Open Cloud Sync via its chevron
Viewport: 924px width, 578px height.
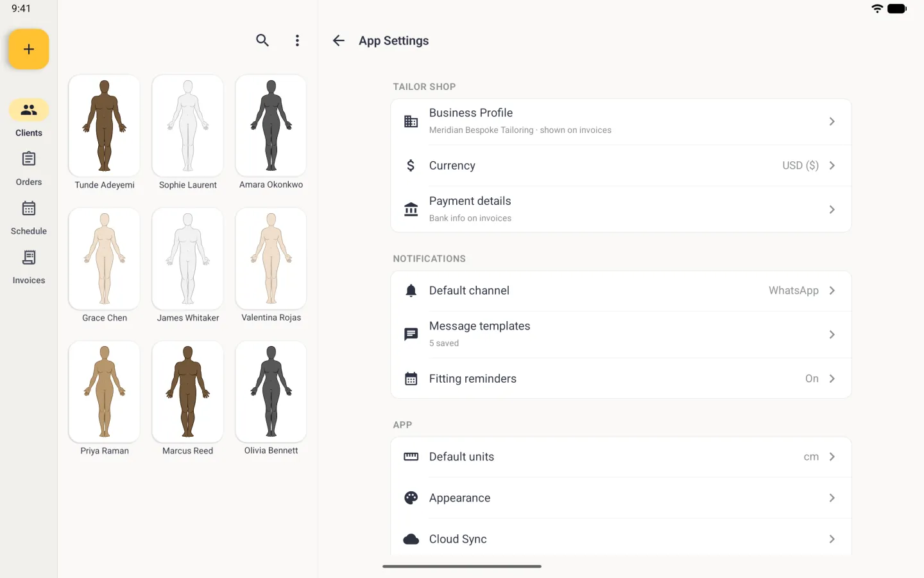(832, 539)
